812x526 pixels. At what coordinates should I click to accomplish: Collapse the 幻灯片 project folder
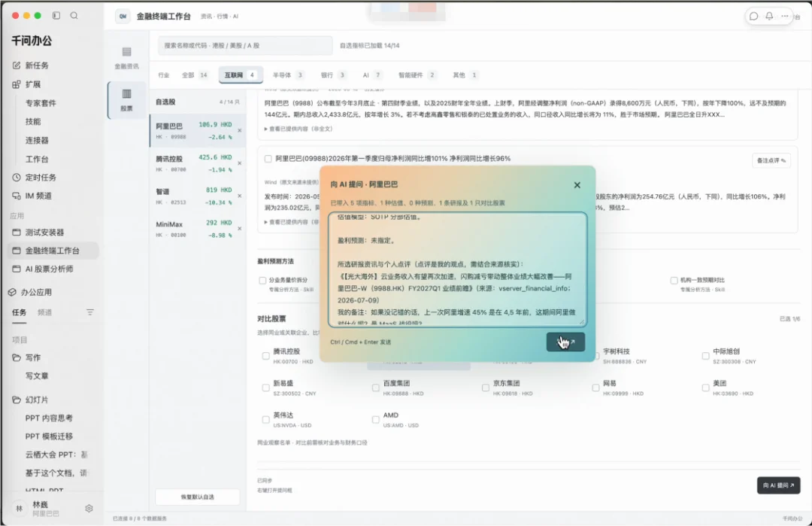pos(30,400)
